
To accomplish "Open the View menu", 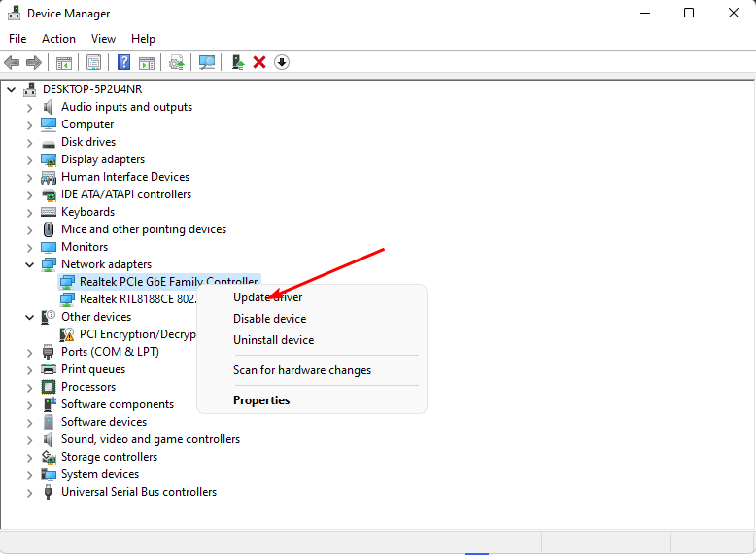I will coord(103,39).
